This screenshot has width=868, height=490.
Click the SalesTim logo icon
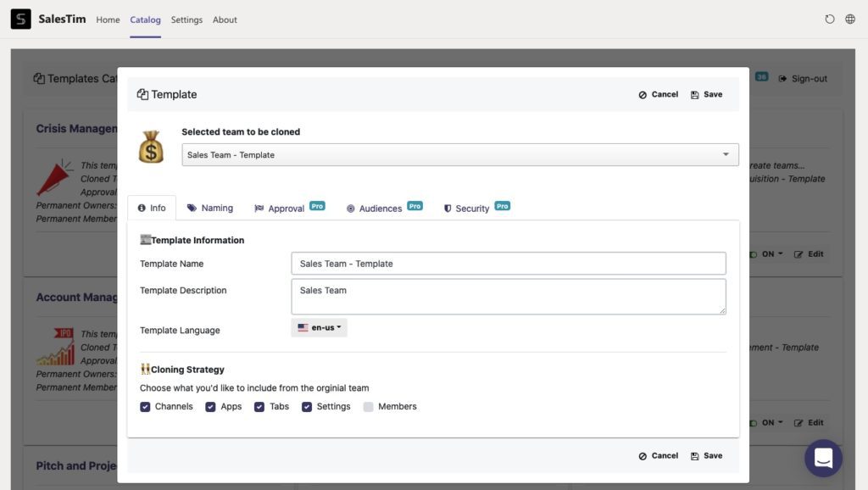pyautogui.click(x=21, y=19)
